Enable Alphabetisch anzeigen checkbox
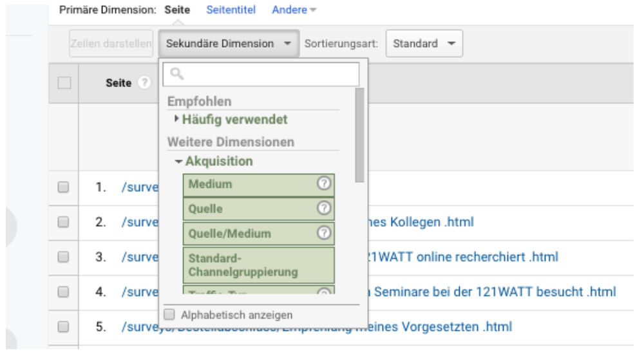The height and width of the screenshot is (354, 644). pyautogui.click(x=169, y=315)
